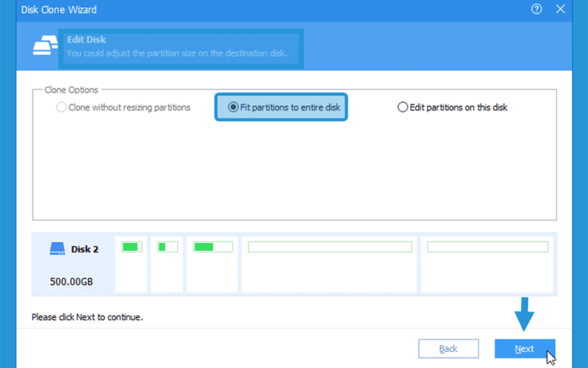Select the third partition block on Disk 2
The height and width of the screenshot is (368, 588).
coord(212,264)
